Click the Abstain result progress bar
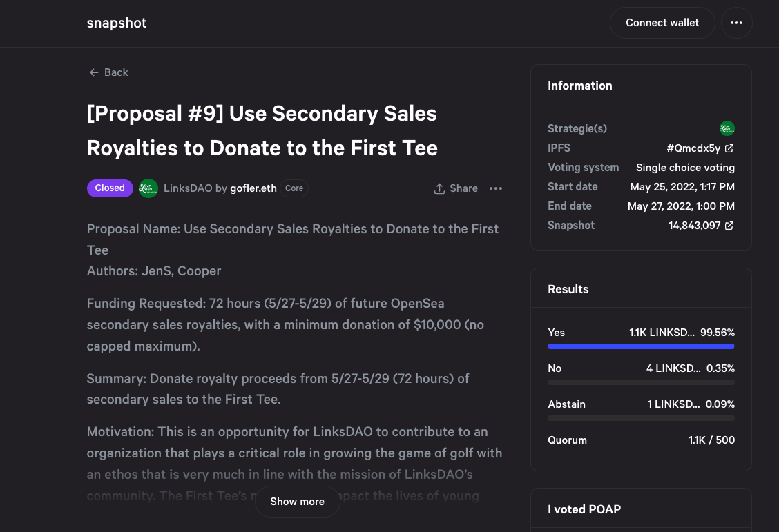Viewport: 779px width, 532px height. click(640, 418)
